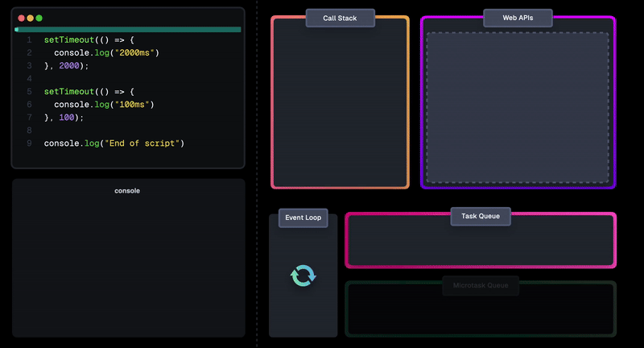Click the console panel heading
The height and width of the screenshot is (348, 644).
point(127,191)
